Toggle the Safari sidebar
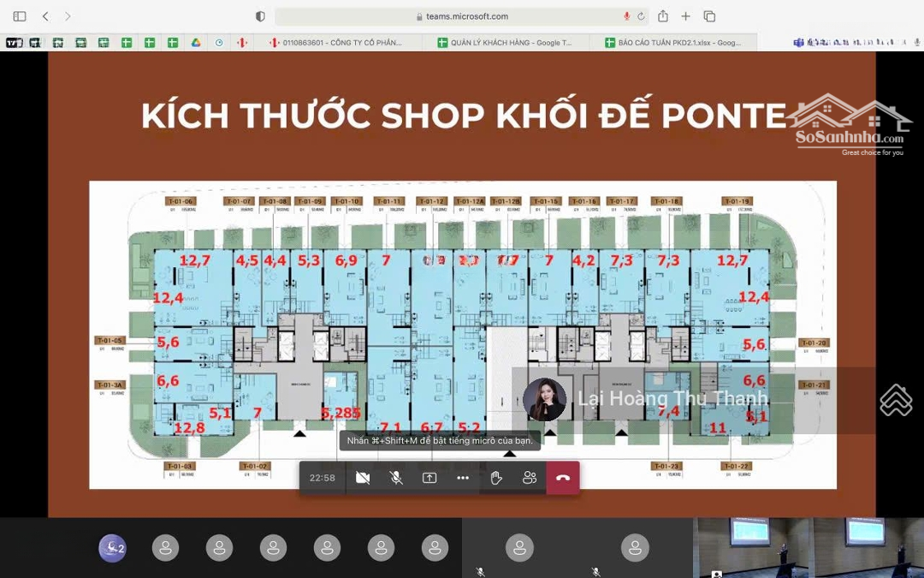Screen dimensions: 924x578 (20, 16)
